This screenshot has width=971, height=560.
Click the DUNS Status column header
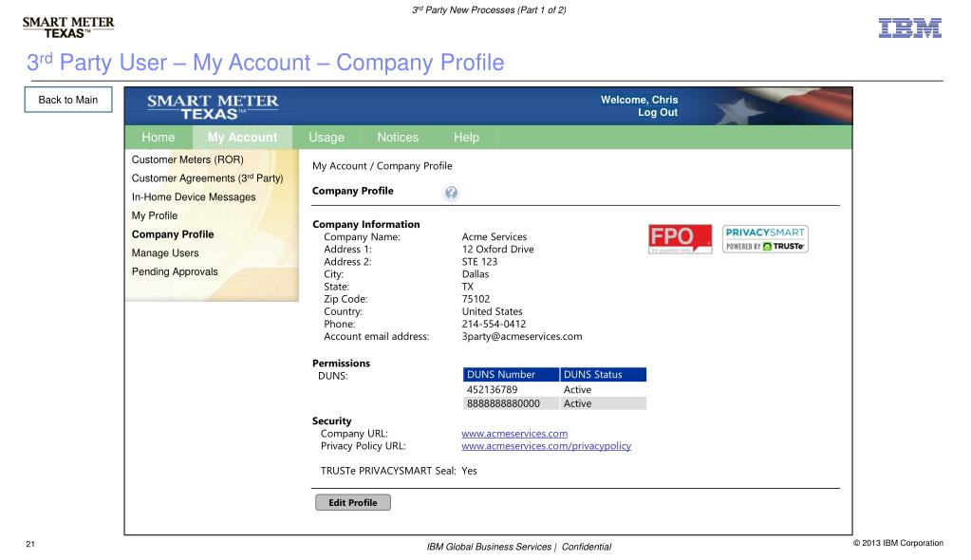603,375
